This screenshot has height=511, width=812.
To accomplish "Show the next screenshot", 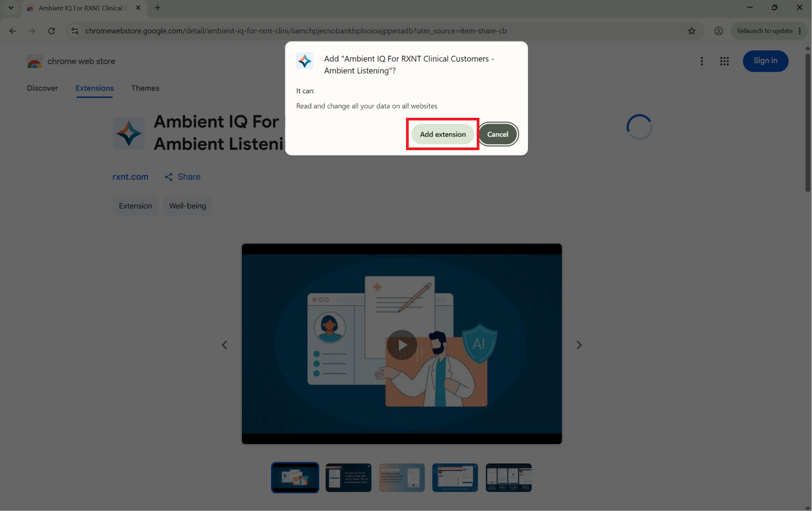I will point(579,345).
